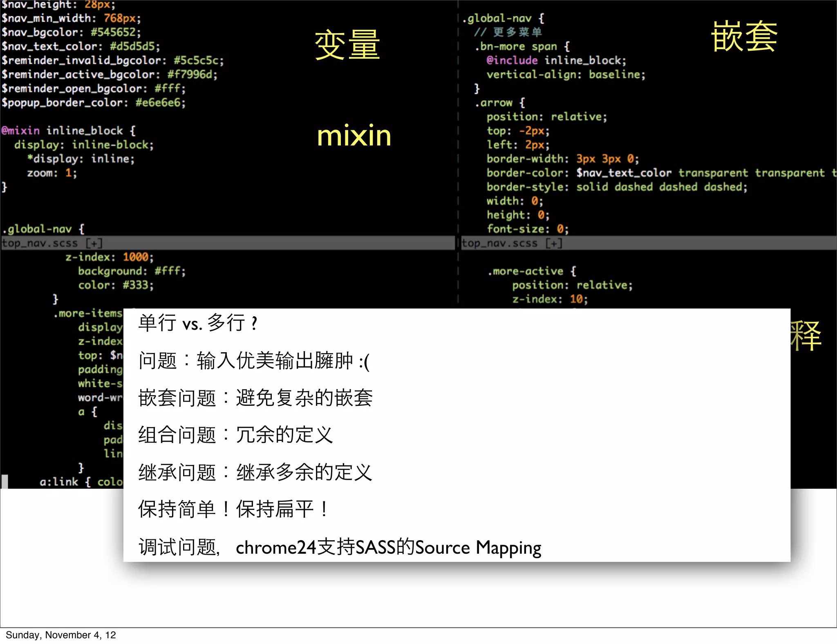The height and width of the screenshot is (644, 837).
Task: Click the yellow '嵌套' heading
Action: click(x=744, y=37)
